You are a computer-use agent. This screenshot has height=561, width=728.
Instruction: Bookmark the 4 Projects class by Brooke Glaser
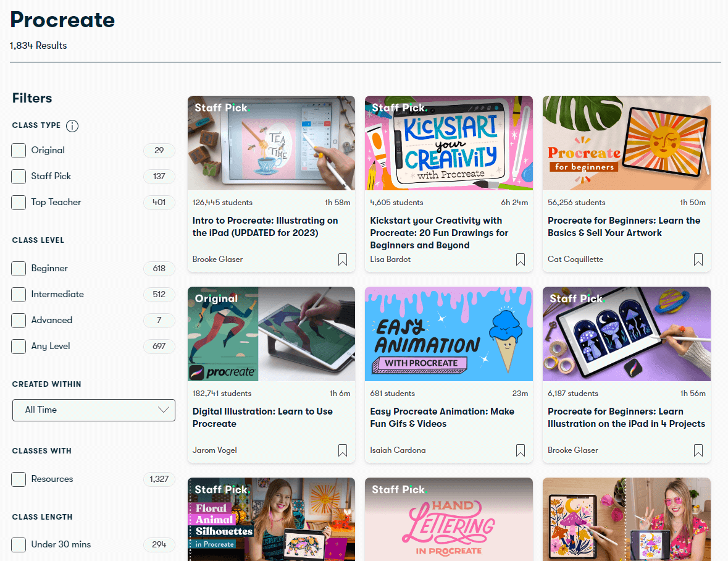(x=698, y=450)
